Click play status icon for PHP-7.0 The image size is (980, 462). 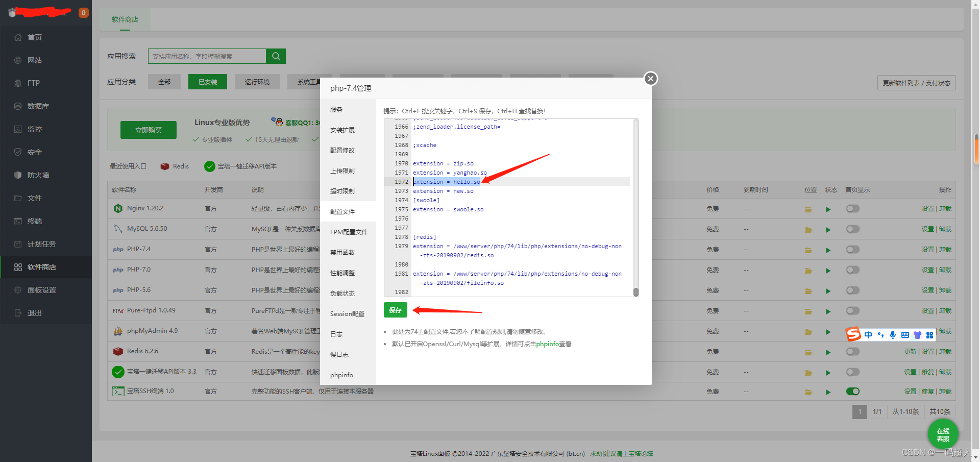828,271
